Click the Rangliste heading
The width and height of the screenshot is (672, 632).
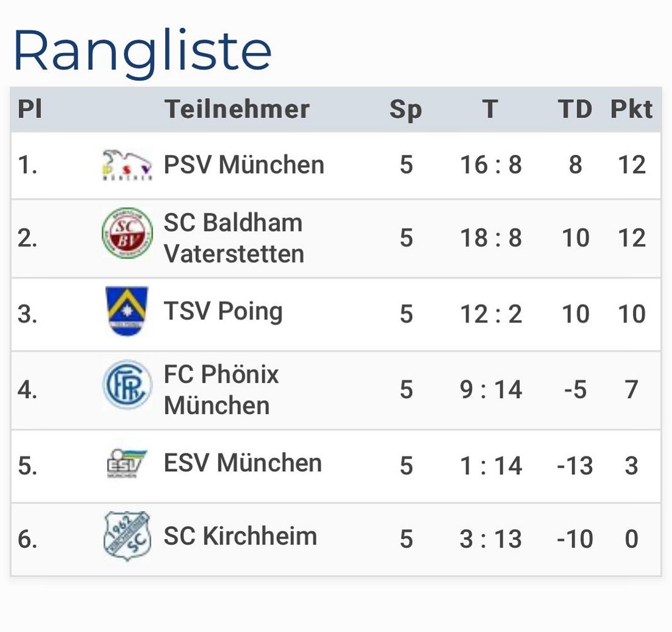click(x=142, y=51)
